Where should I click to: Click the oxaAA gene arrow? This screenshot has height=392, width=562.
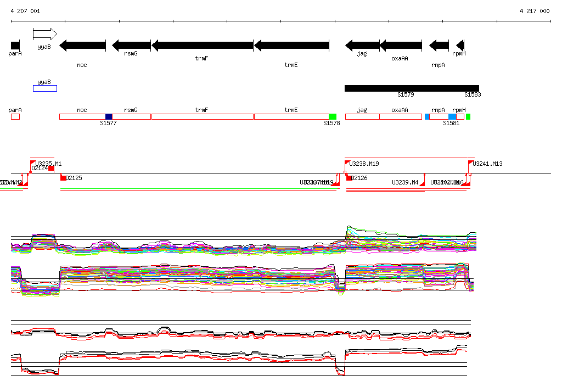pos(401,46)
